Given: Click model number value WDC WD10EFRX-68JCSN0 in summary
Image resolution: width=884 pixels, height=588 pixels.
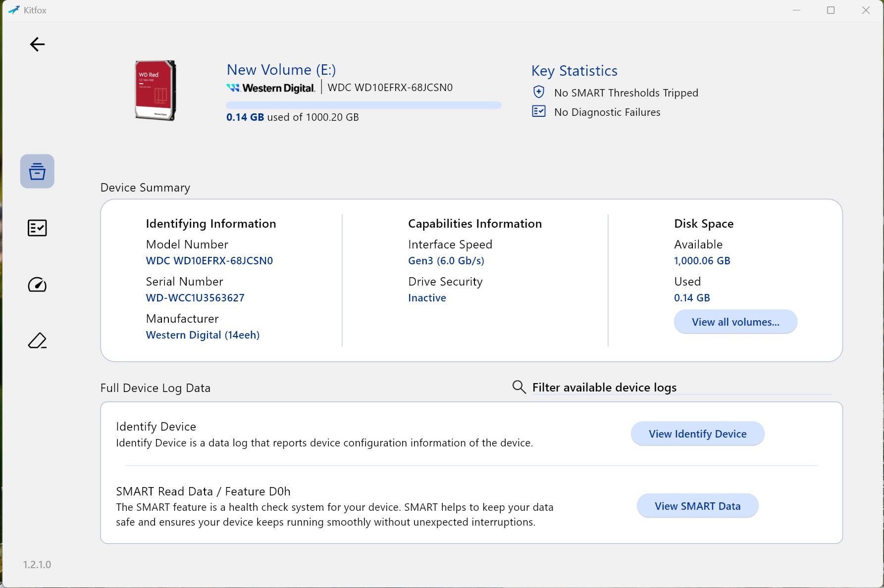Looking at the screenshot, I should (x=209, y=261).
